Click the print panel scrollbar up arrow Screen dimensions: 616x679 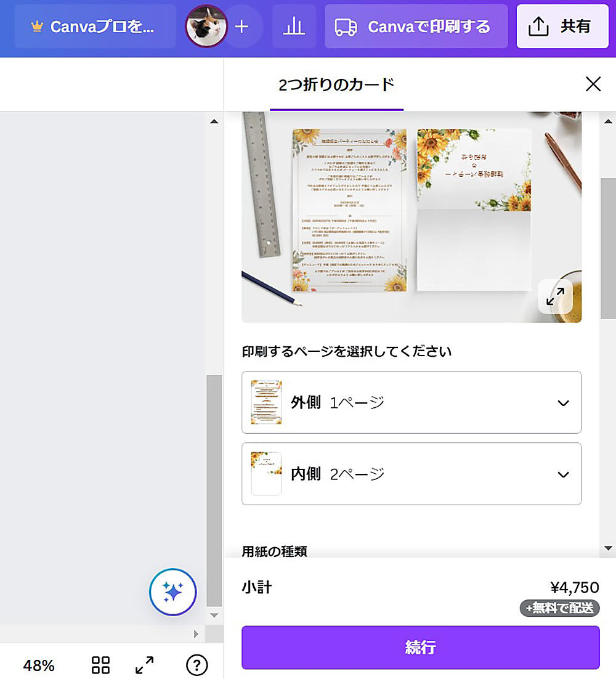[x=608, y=121]
